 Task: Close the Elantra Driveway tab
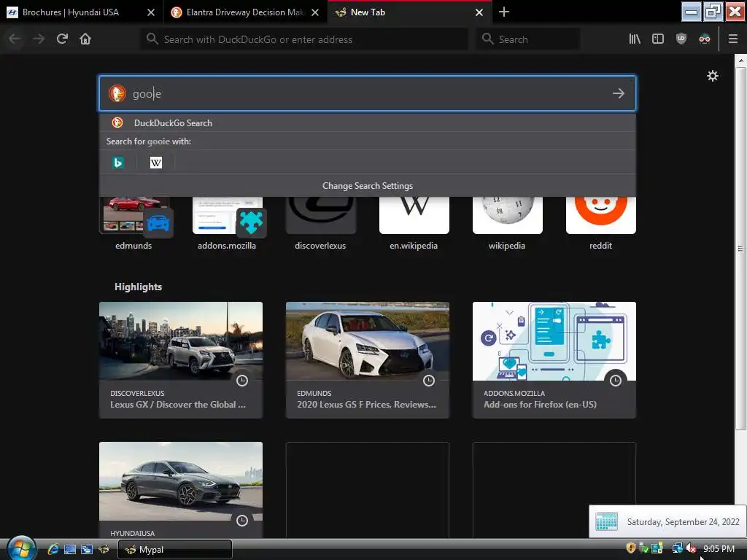[315, 12]
